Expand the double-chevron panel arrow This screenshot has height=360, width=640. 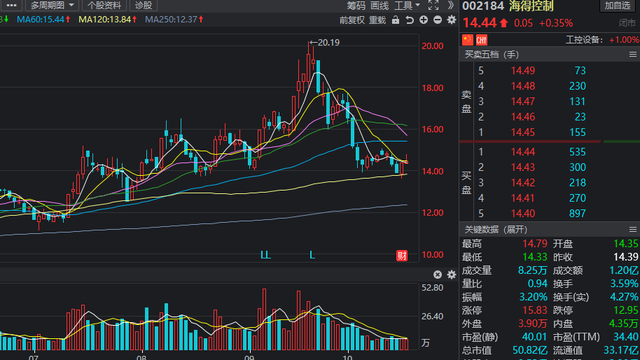(451, 5)
